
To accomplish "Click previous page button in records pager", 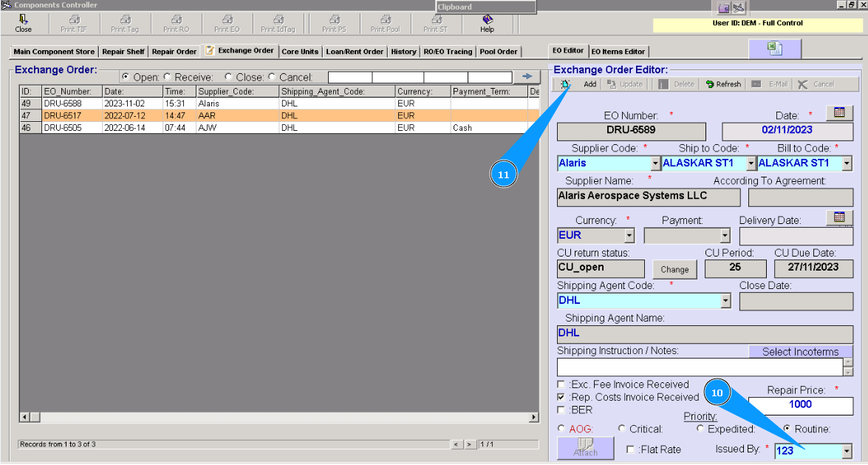I will pyautogui.click(x=457, y=444).
